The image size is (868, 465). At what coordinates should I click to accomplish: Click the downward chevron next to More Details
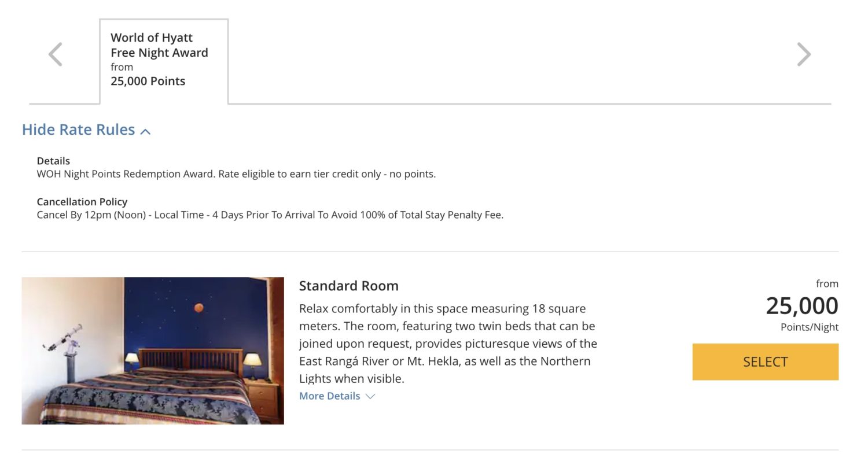(370, 397)
